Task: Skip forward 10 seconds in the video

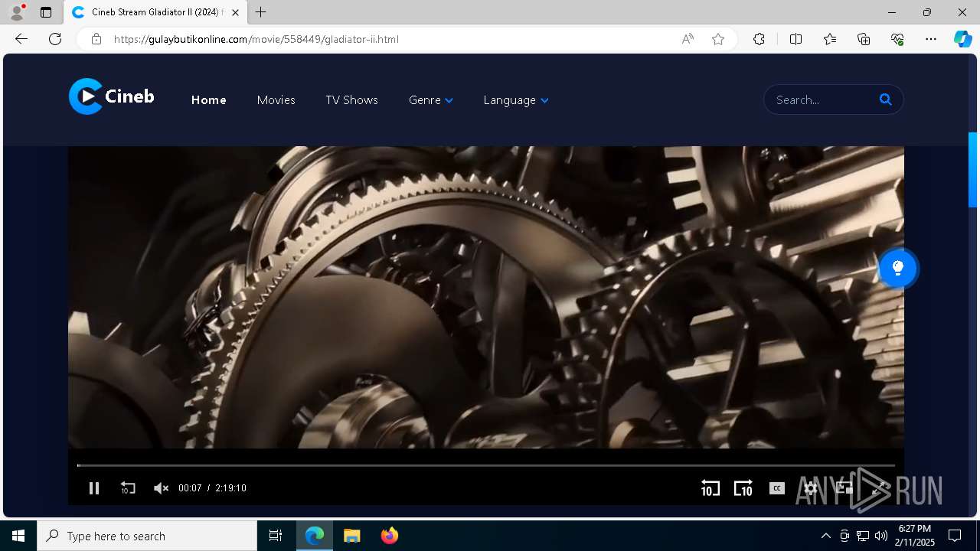Action: pos(743,488)
